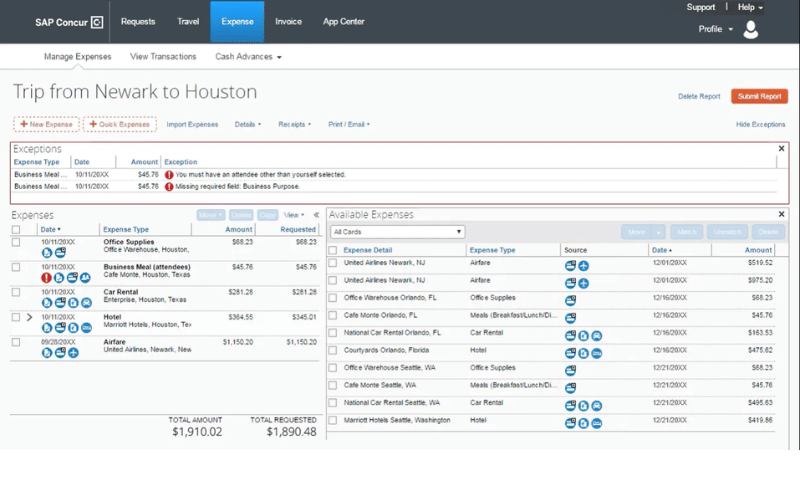Collapse the Expenses panel with double-chevron icon
Screen dimensions: 800x500
(317, 214)
